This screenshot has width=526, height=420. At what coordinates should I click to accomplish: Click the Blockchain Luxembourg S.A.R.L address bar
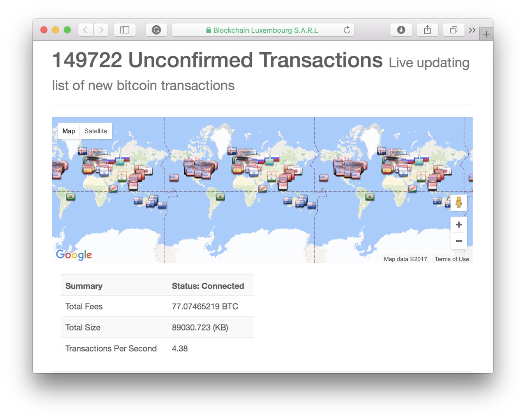click(263, 30)
